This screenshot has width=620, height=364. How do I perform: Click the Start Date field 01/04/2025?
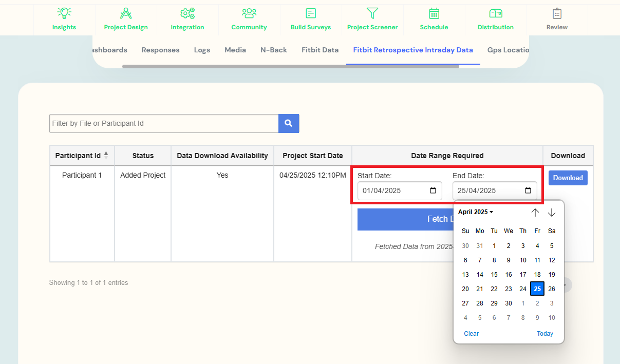pos(399,190)
